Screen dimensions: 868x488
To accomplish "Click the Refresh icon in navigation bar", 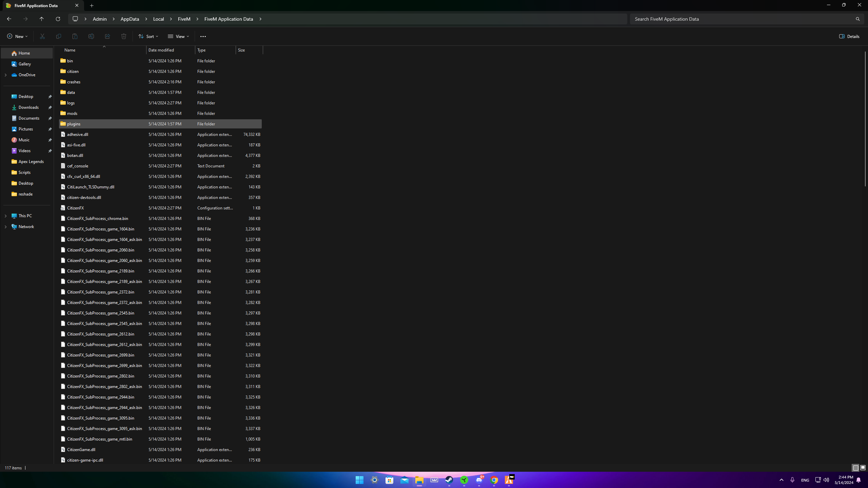I will (x=58, y=19).
